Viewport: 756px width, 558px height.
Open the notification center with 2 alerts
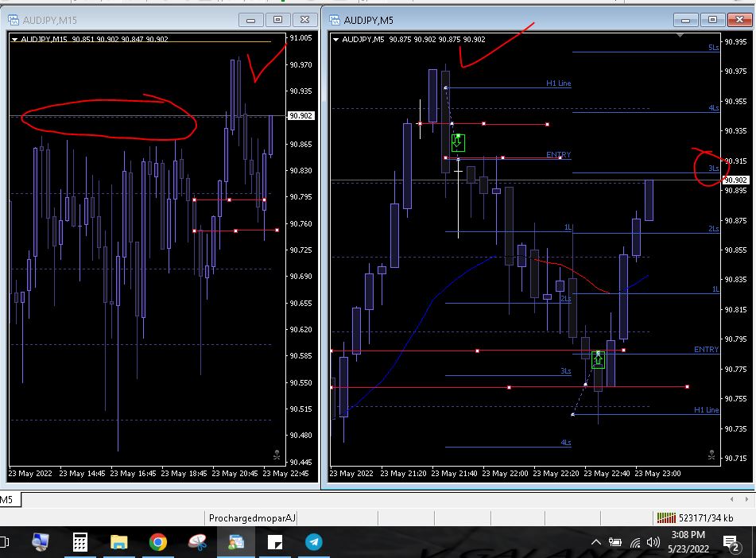point(731,543)
